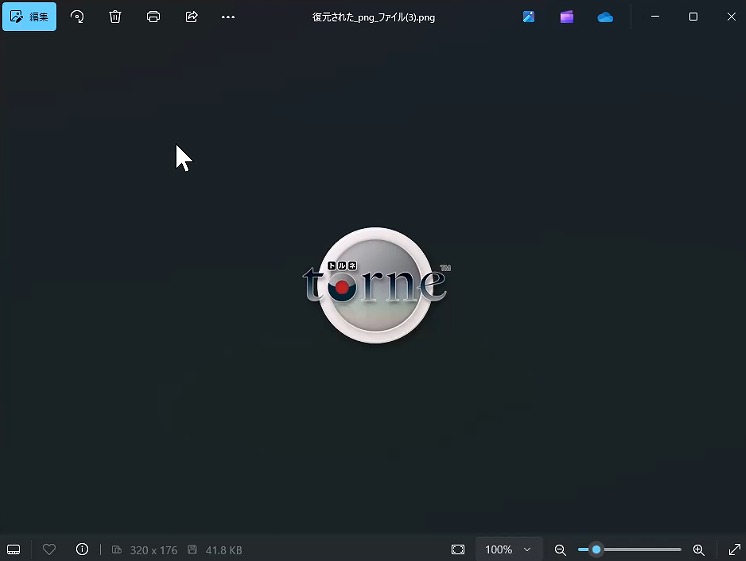Open the three-dot more options menu
This screenshot has height=561, width=746.
(x=228, y=17)
